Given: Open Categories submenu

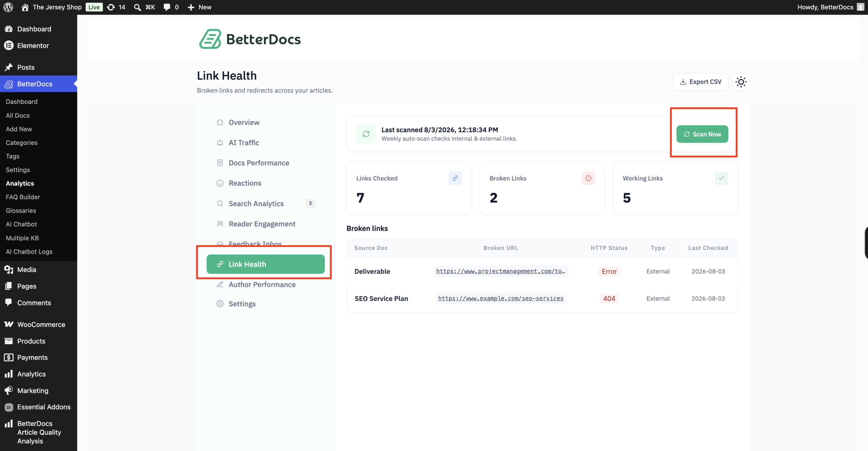Looking at the screenshot, I should 22,143.
